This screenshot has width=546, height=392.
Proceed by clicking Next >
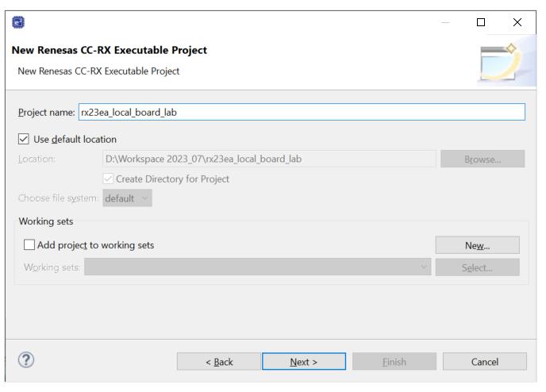304,362
